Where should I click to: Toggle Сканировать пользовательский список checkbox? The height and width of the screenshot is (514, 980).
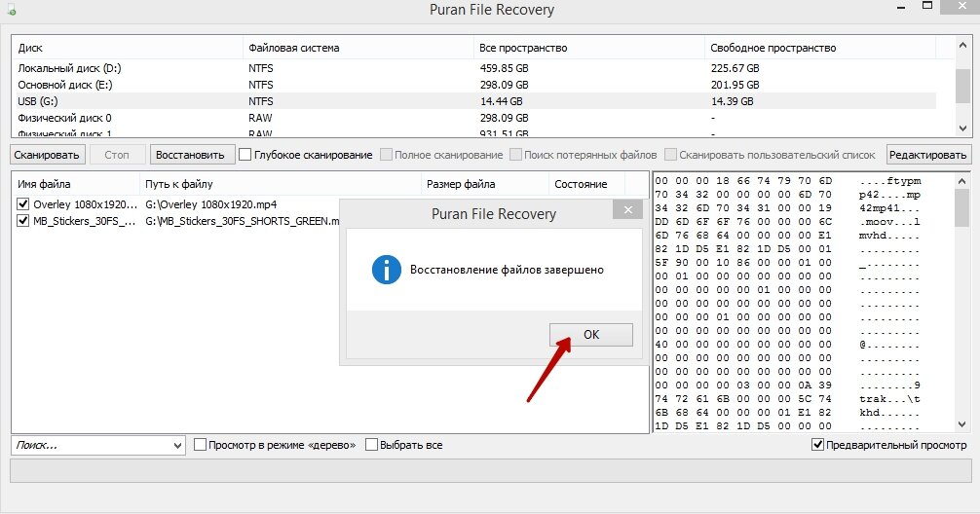670,154
